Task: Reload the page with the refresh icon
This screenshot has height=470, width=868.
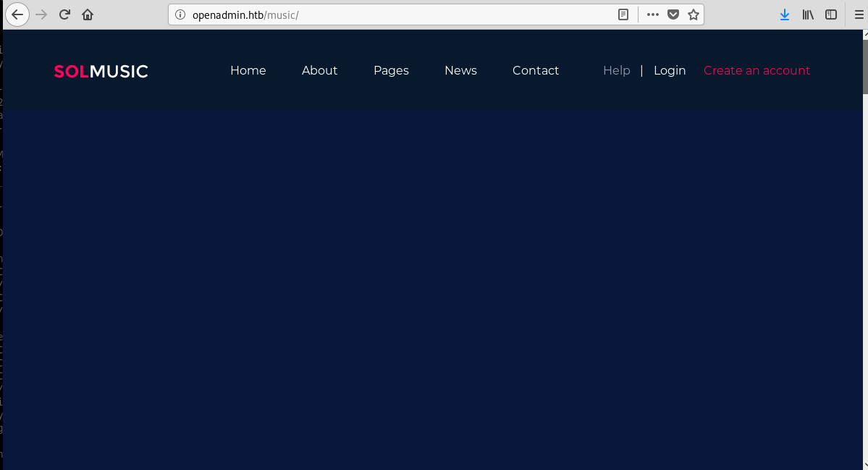Action: click(64, 14)
